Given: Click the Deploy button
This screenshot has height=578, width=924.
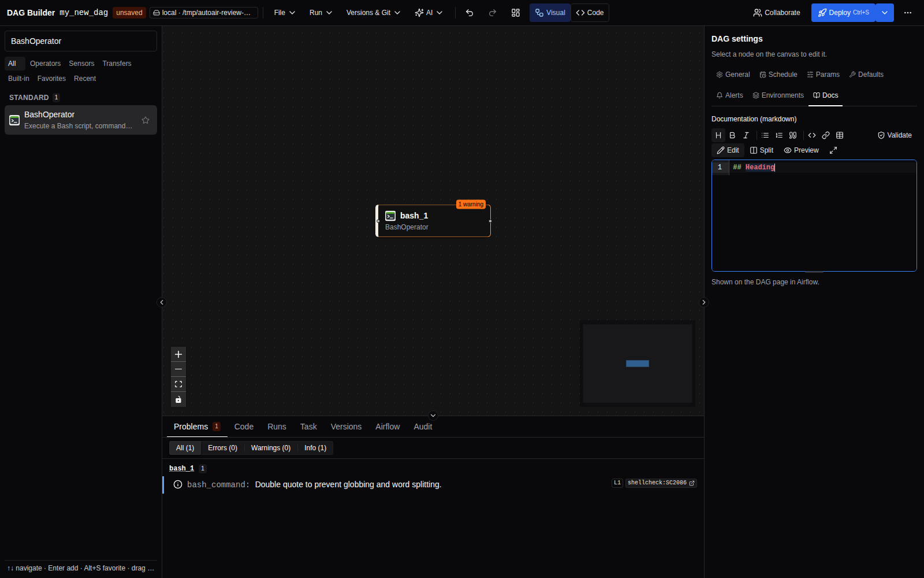Looking at the screenshot, I should point(843,13).
